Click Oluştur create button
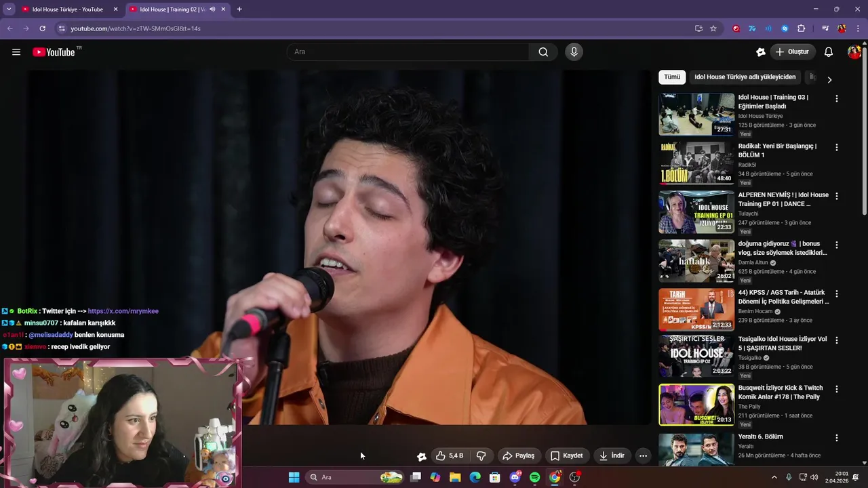Screen dimensions: 868x488 [x=792, y=52]
